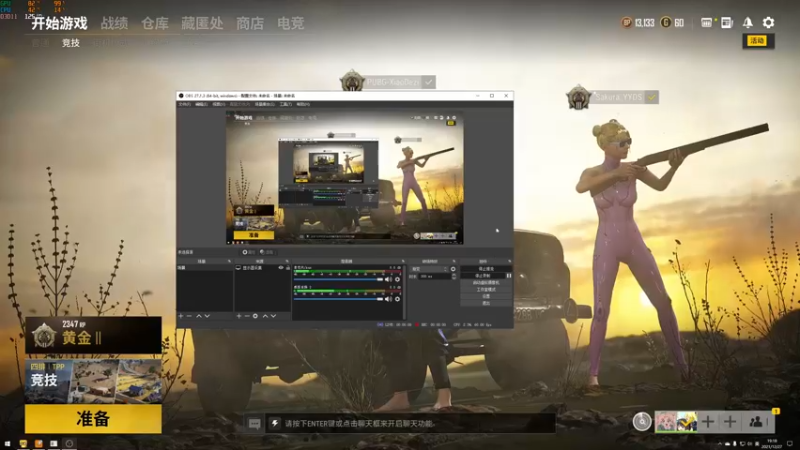The height and width of the screenshot is (450, 800).
Task: Open the 商店 store tab
Action: [x=250, y=23]
